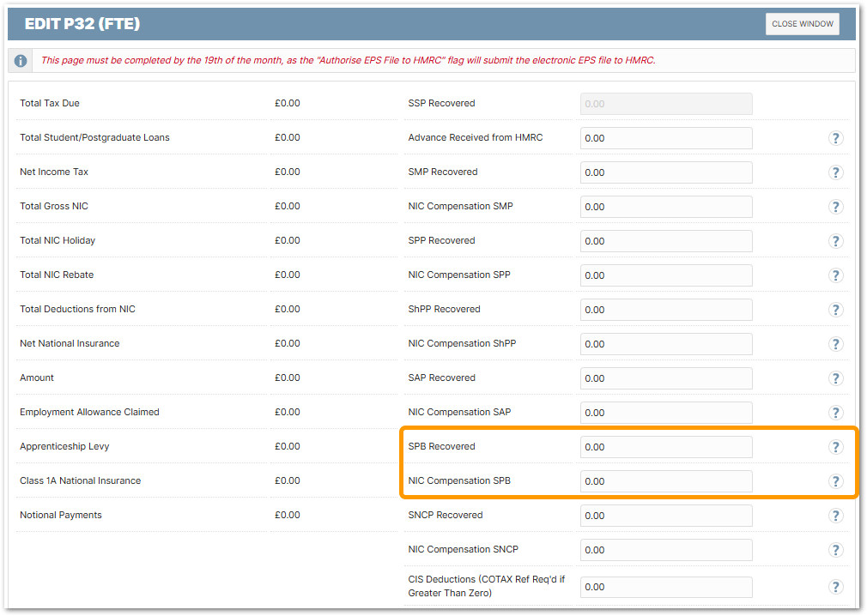Click the help icon for SPP Recovered
Viewport: 867px width, 616px height.
[x=835, y=241]
